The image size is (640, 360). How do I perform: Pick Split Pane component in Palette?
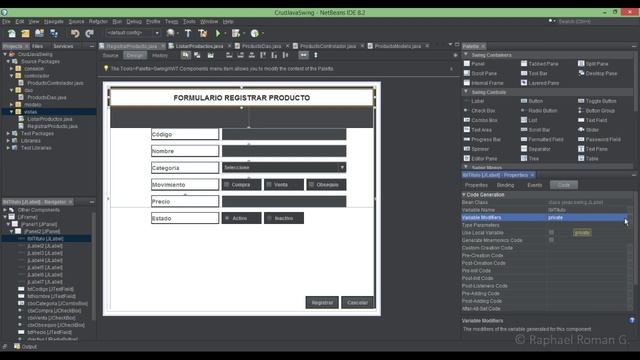pyautogui.click(x=593, y=64)
